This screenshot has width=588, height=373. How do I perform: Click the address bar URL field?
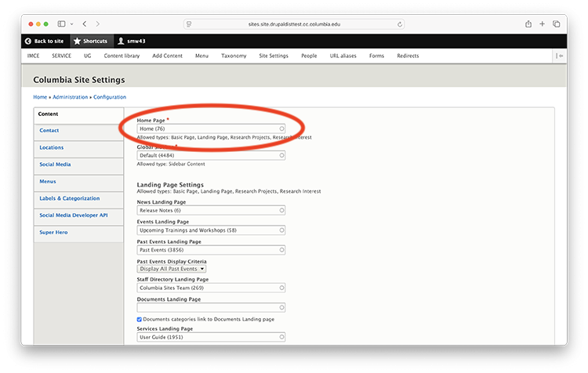click(294, 24)
